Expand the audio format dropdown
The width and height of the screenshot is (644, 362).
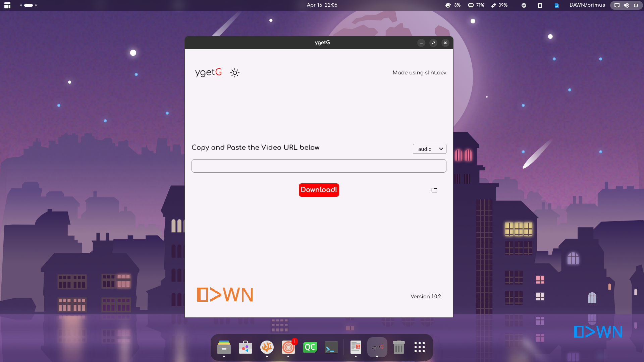429,149
